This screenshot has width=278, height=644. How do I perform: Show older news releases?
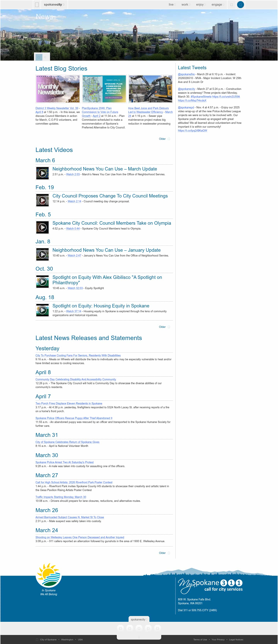pos(164,553)
